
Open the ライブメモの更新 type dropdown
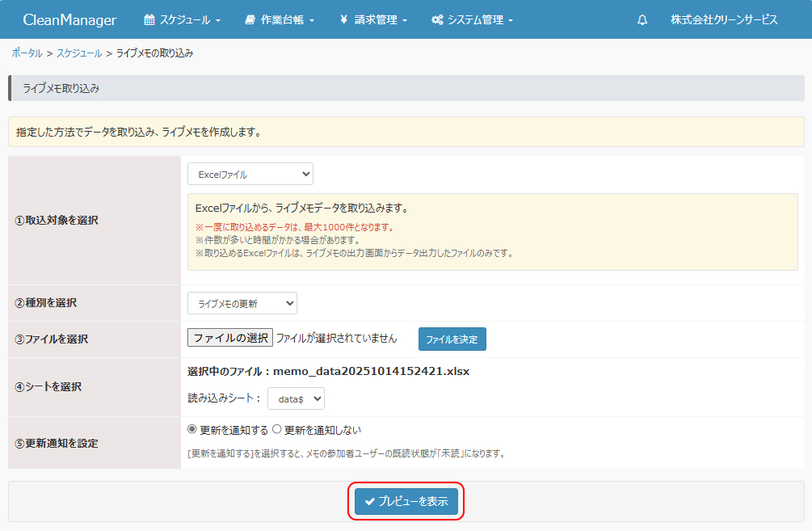(242, 303)
